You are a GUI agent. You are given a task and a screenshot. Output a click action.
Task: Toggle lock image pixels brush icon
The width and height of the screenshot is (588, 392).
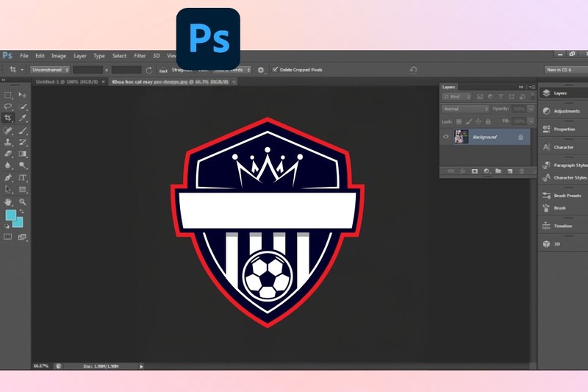click(469, 121)
